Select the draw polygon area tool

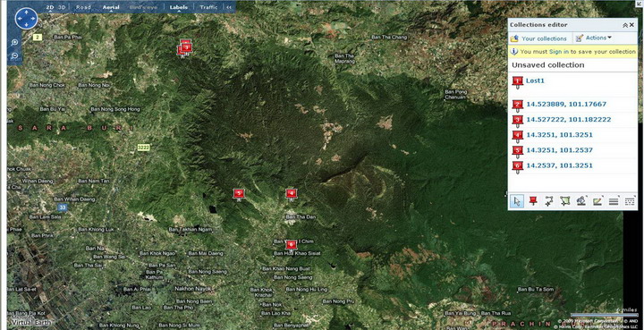(x=565, y=201)
